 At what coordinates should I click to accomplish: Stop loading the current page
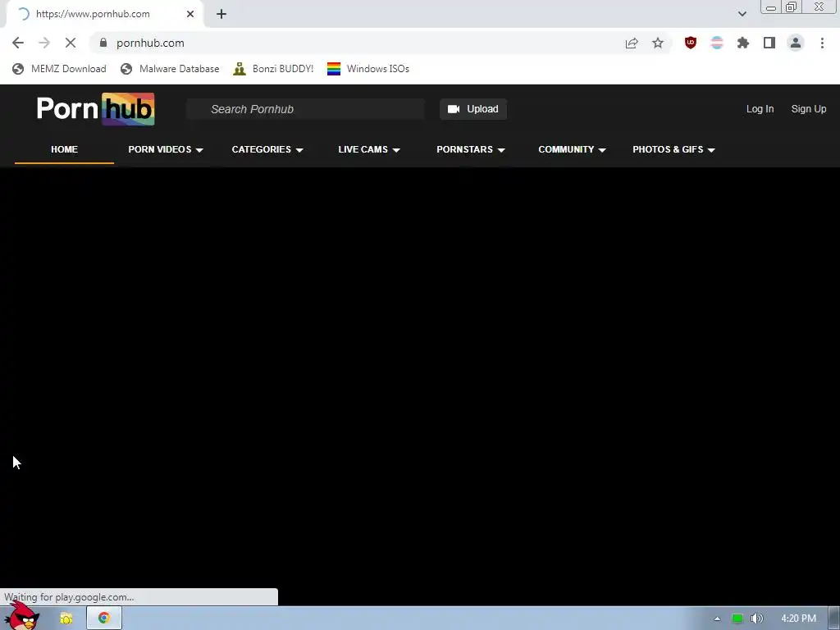[71, 43]
